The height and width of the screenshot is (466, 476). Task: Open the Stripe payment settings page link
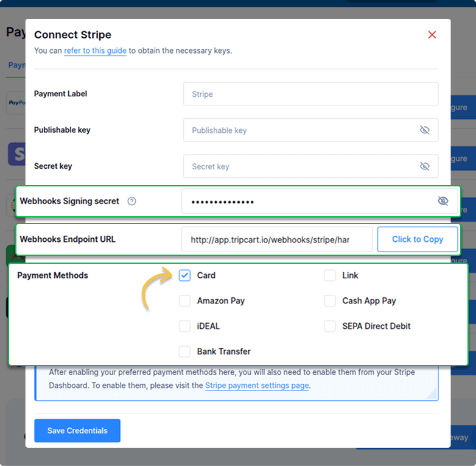257,386
